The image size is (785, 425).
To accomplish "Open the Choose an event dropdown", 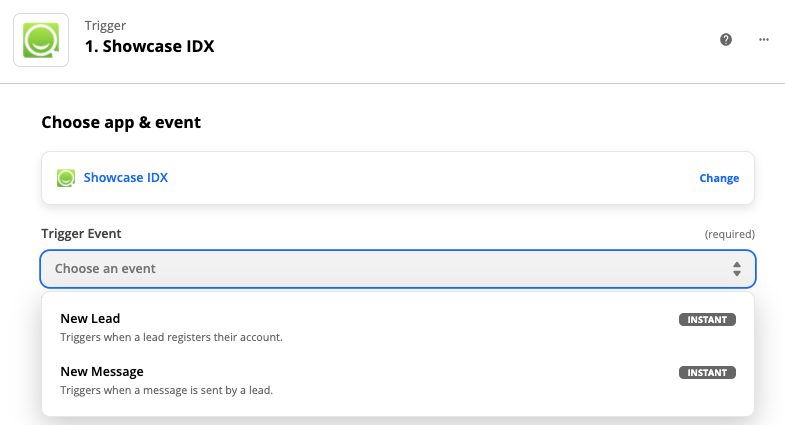I will (398, 269).
